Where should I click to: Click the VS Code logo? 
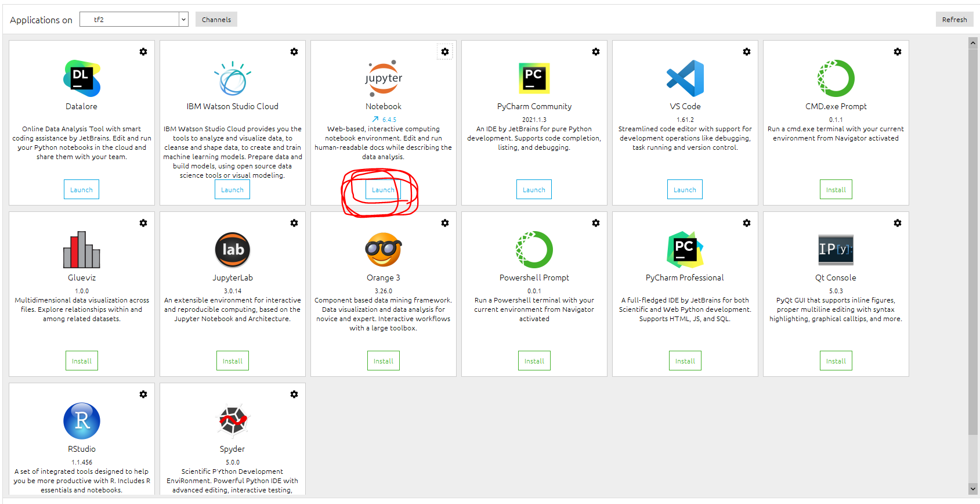tap(685, 78)
